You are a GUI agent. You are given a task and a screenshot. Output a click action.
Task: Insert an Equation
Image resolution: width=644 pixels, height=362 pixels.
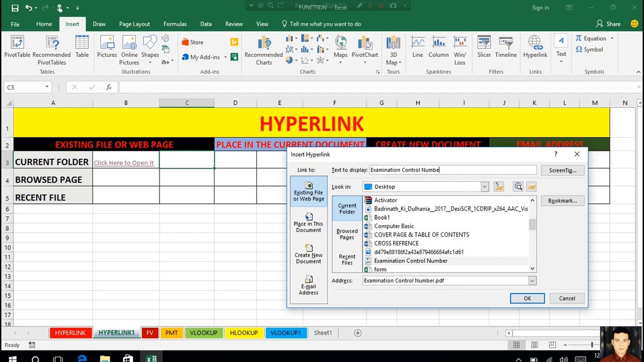594,38
